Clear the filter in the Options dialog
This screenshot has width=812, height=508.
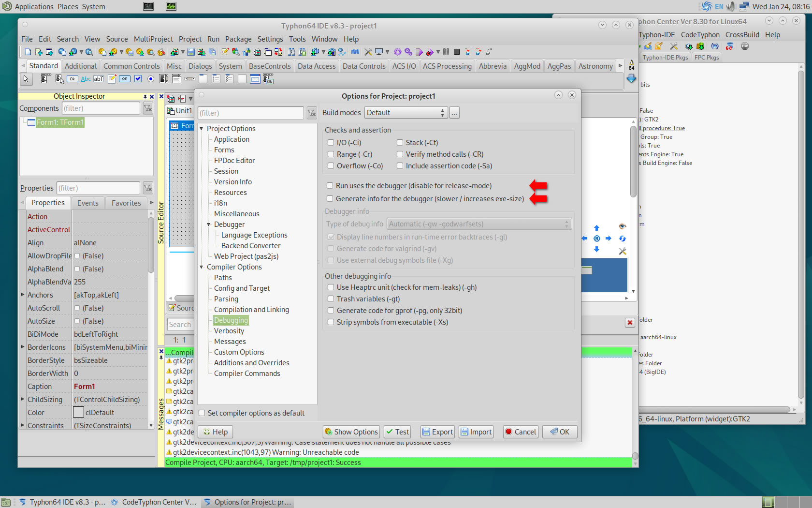pos(312,113)
